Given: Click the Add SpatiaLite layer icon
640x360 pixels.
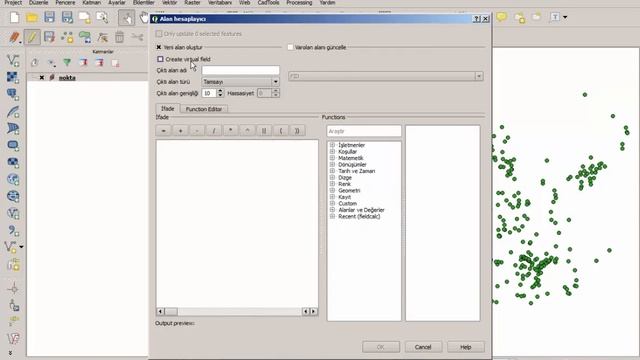Looking at the screenshot, I should point(13,111).
